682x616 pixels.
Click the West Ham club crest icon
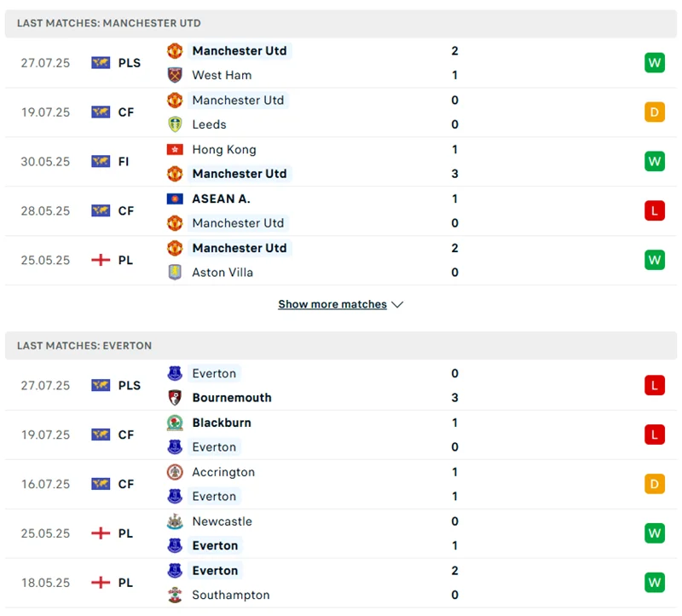[x=175, y=75]
